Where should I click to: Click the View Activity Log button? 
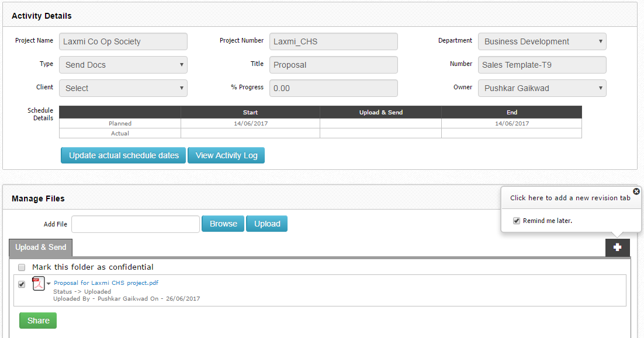coord(226,155)
